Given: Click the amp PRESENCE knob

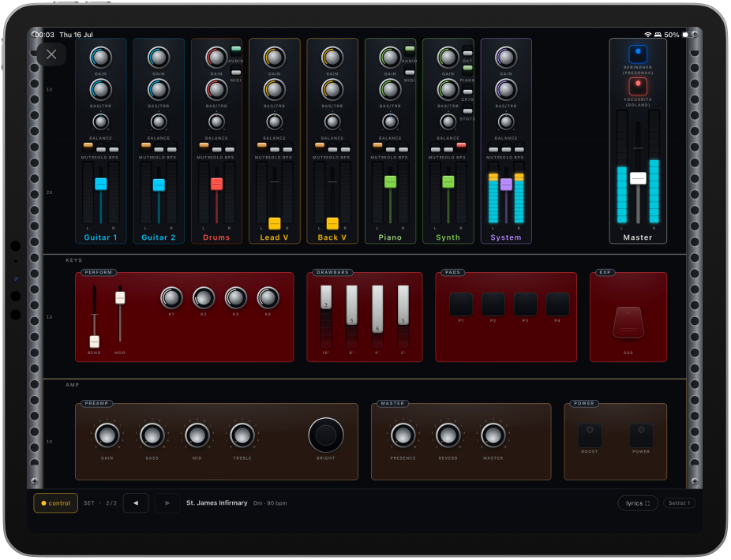Looking at the screenshot, I should (403, 435).
